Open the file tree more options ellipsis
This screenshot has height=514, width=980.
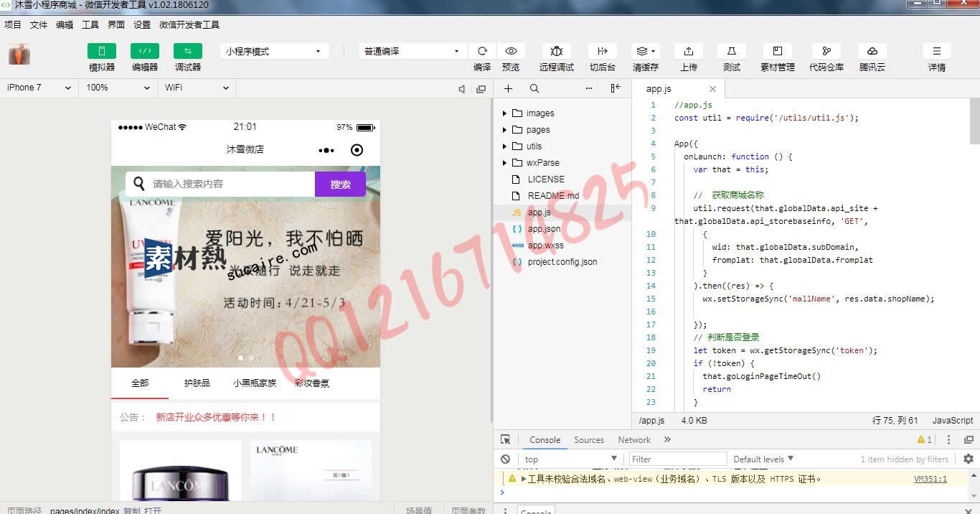(589, 88)
